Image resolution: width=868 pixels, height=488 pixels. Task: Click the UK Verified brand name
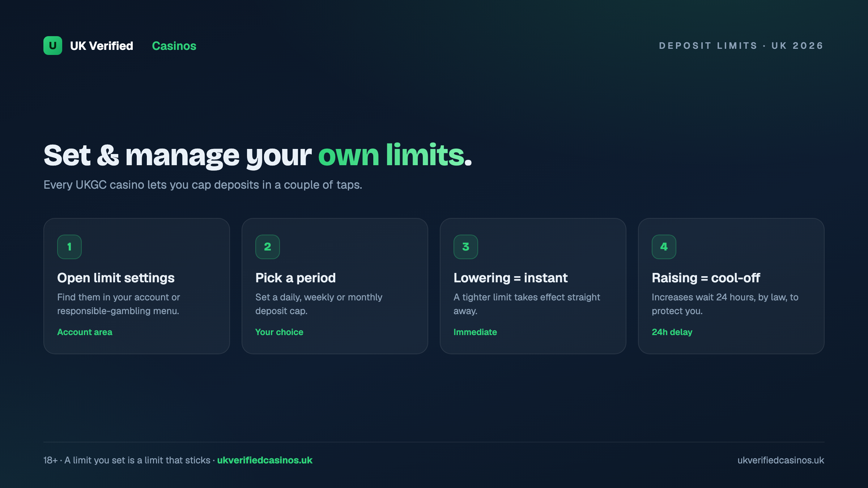[x=102, y=46]
